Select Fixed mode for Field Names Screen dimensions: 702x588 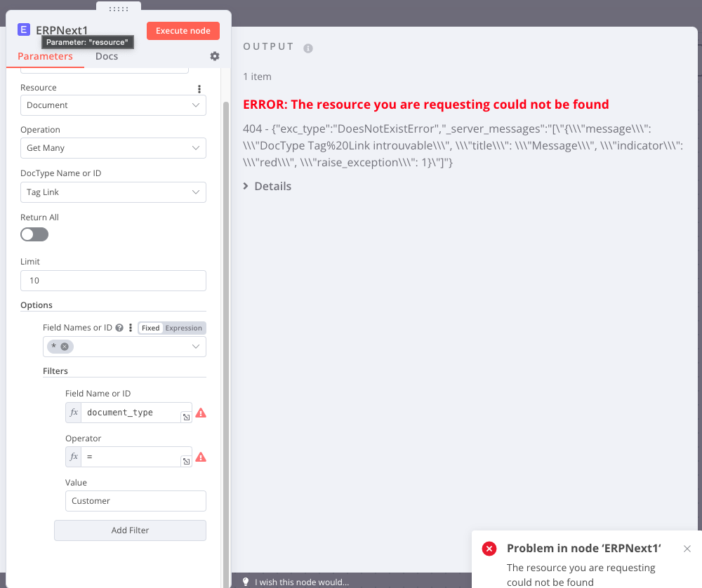pyautogui.click(x=150, y=328)
